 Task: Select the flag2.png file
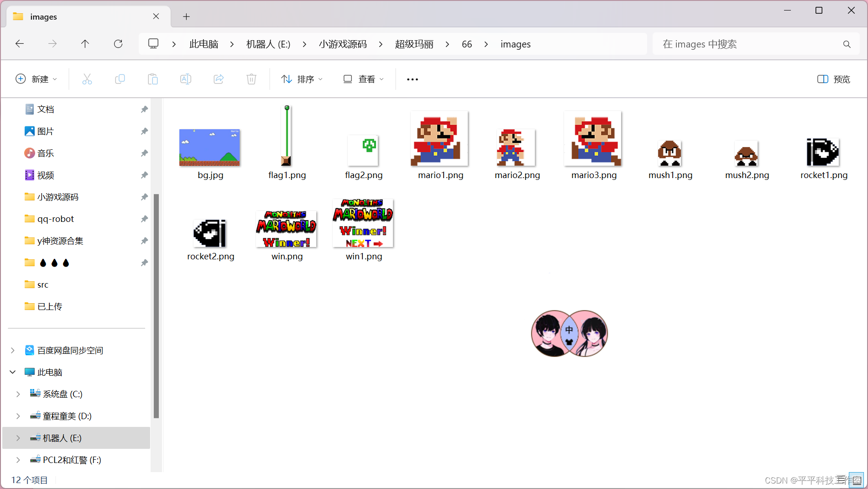click(364, 158)
